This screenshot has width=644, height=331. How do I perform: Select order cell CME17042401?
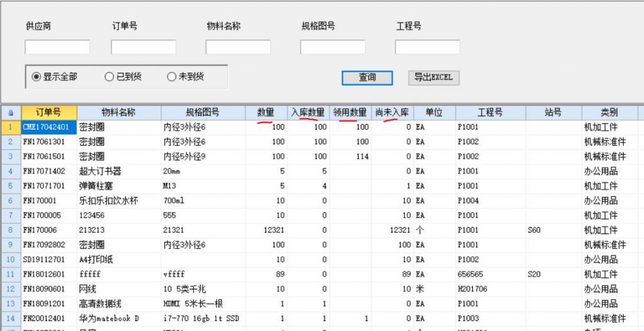48,127
